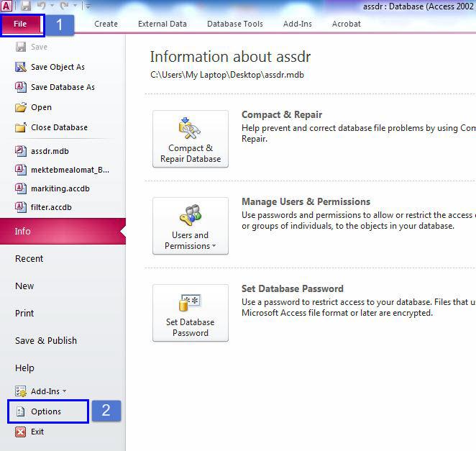Select the Open command label

coord(41,107)
